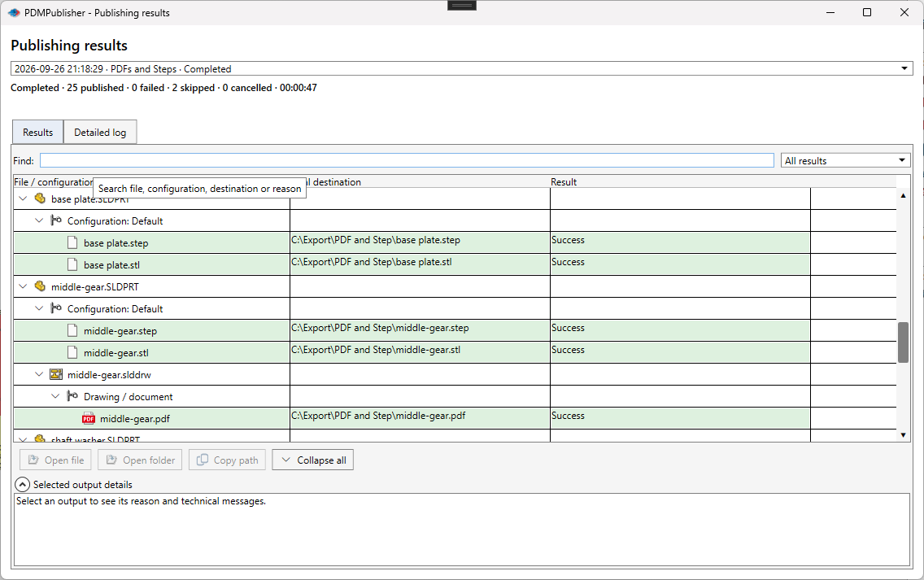
Task: Click the middle-gear.pdf PDF icon
Action: tap(89, 418)
